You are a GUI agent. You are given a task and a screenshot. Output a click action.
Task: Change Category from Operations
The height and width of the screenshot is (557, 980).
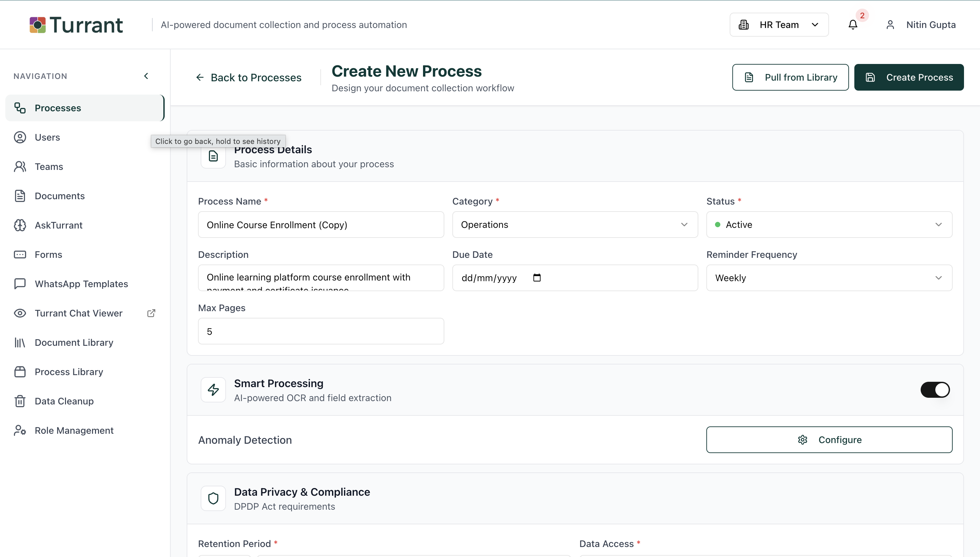point(574,225)
